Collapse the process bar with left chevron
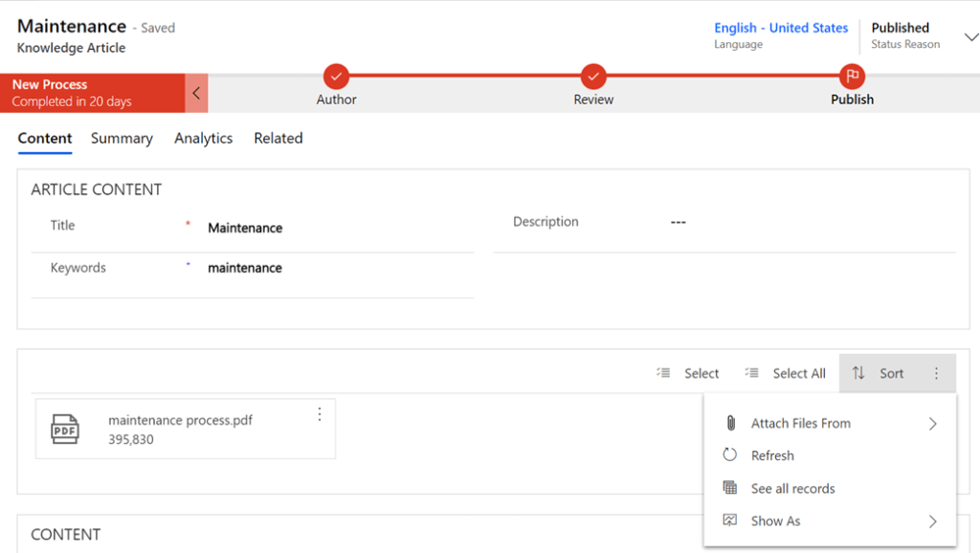980x553 pixels. [196, 94]
